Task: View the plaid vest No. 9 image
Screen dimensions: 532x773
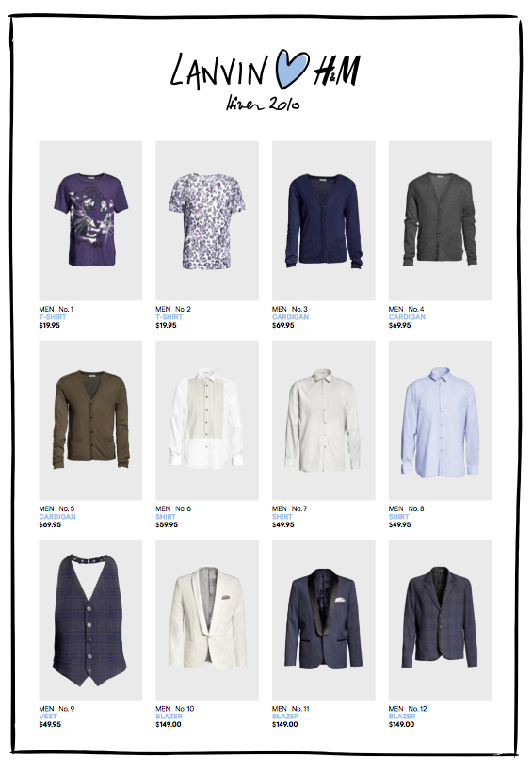Action: tap(90, 620)
